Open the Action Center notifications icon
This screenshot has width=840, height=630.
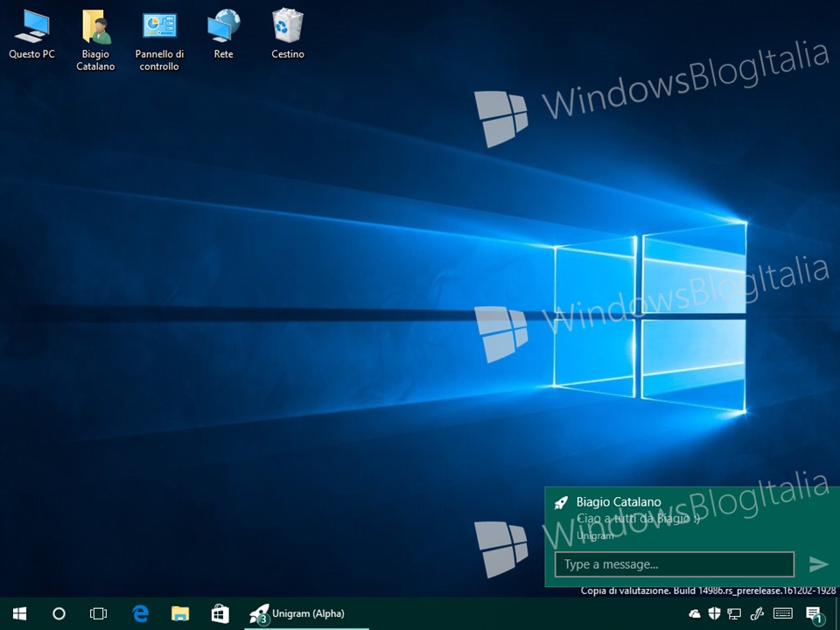point(815,614)
